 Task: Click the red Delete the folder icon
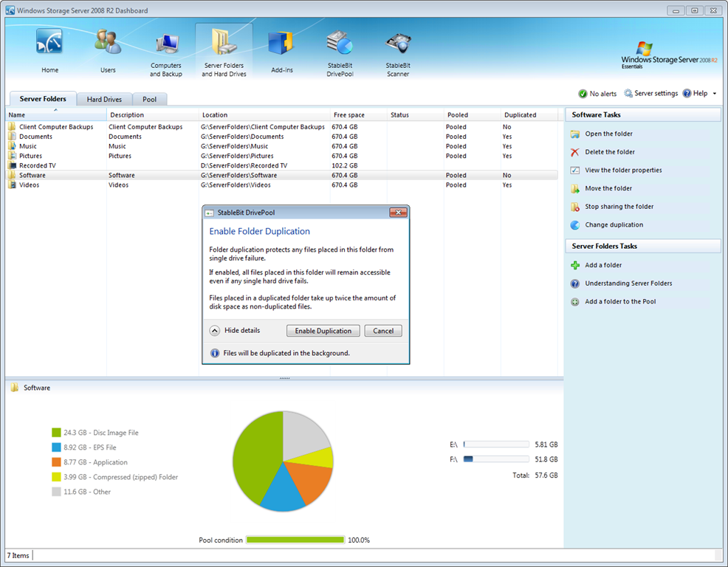[574, 152]
